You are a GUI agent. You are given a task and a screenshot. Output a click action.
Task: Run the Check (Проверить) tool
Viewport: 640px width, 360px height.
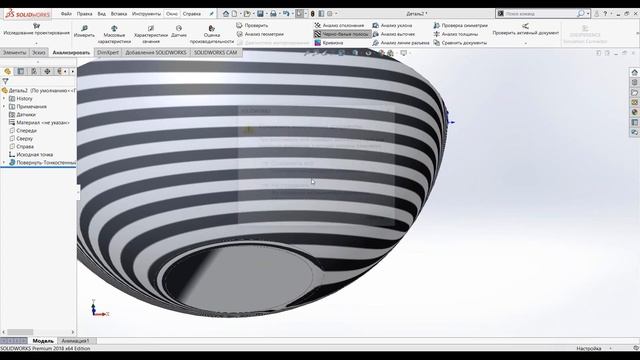tap(252, 25)
